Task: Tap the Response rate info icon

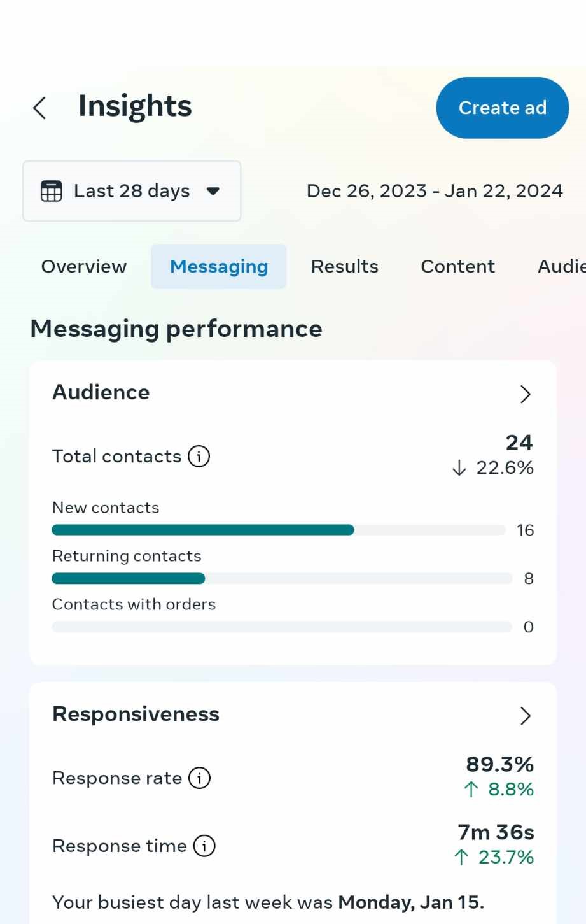Action: [200, 778]
